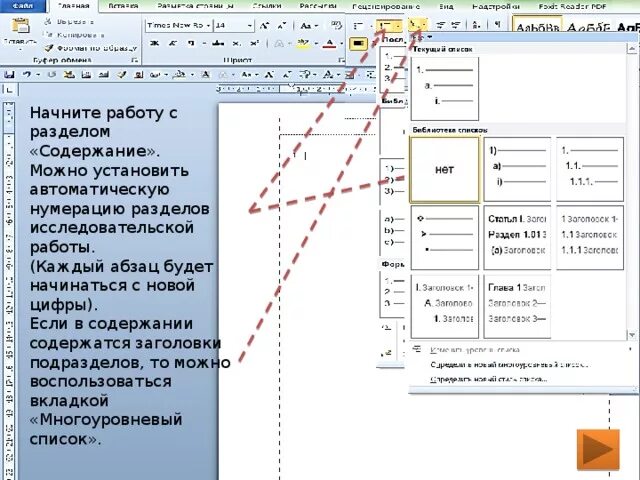Open the Multilevel List dropdown arrow

click(x=424, y=26)
